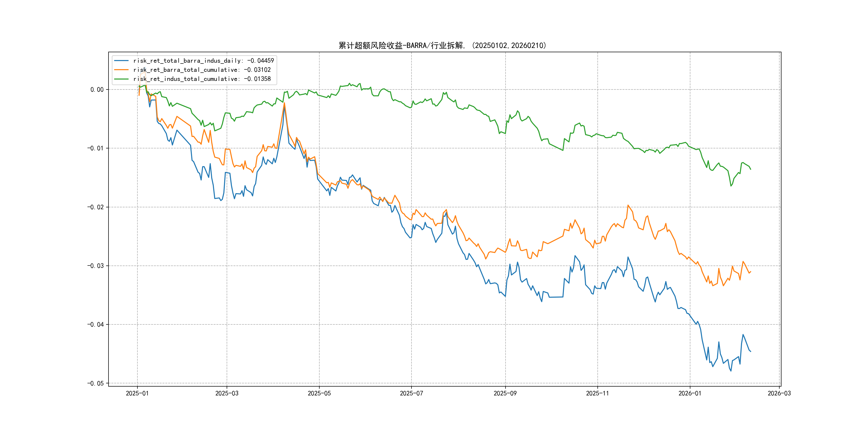Click the blue line sample in legend
The image size is (868, 434).
click(121, 61)
